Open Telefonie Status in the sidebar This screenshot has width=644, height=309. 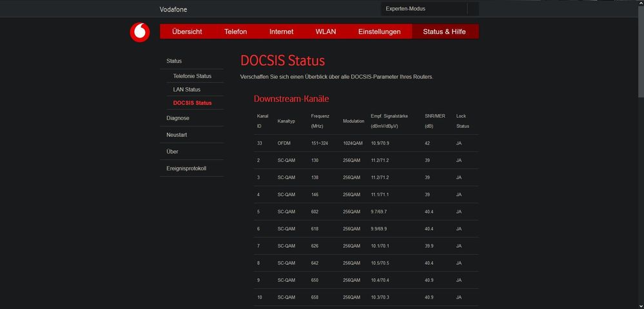coord(192,76)
